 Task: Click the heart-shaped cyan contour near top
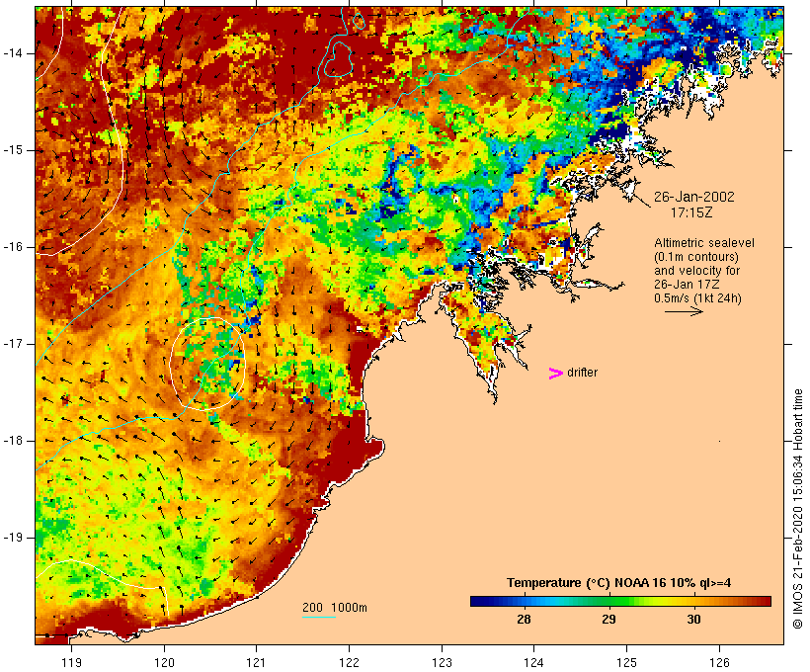point(339,59)
